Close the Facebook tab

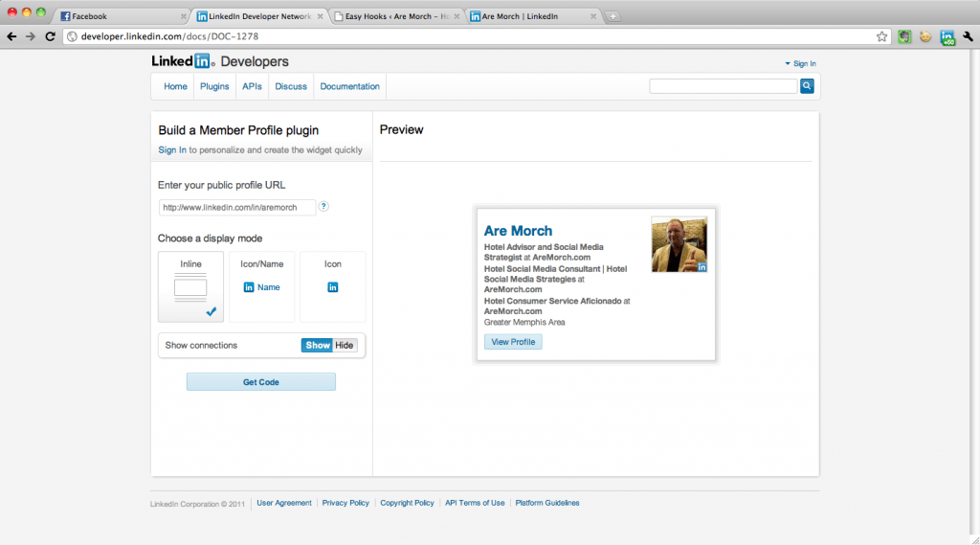pyautogui.click(x=183, y=16)
